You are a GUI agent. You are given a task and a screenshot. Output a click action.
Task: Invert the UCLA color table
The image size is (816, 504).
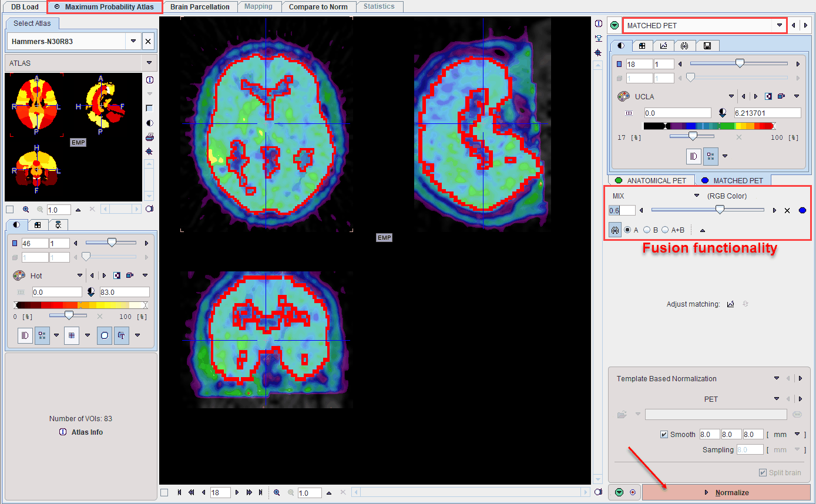coord(768,96)
